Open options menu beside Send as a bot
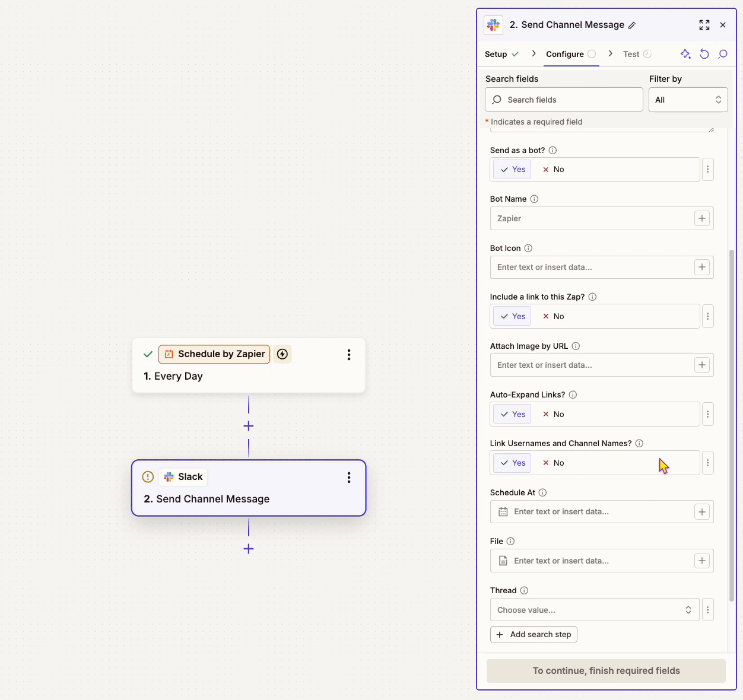This screenshot has width=743, height=700. click(x=707, y=170)
